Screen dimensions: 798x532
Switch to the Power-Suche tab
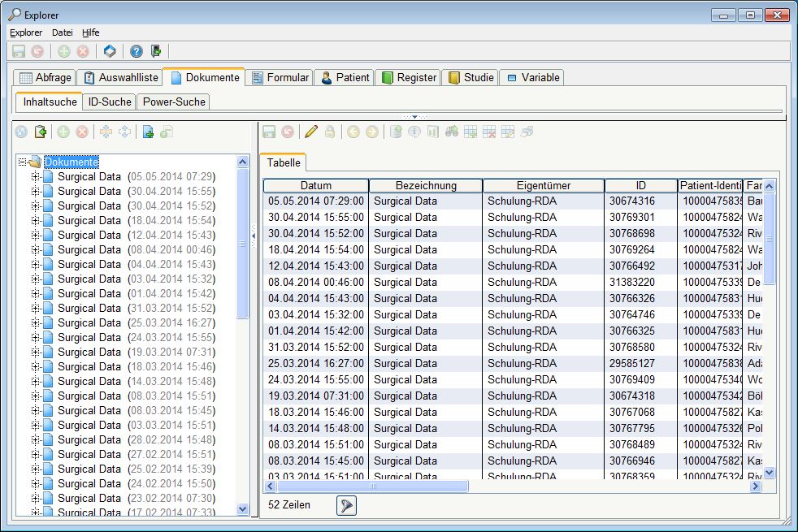[x=172, y=102]
